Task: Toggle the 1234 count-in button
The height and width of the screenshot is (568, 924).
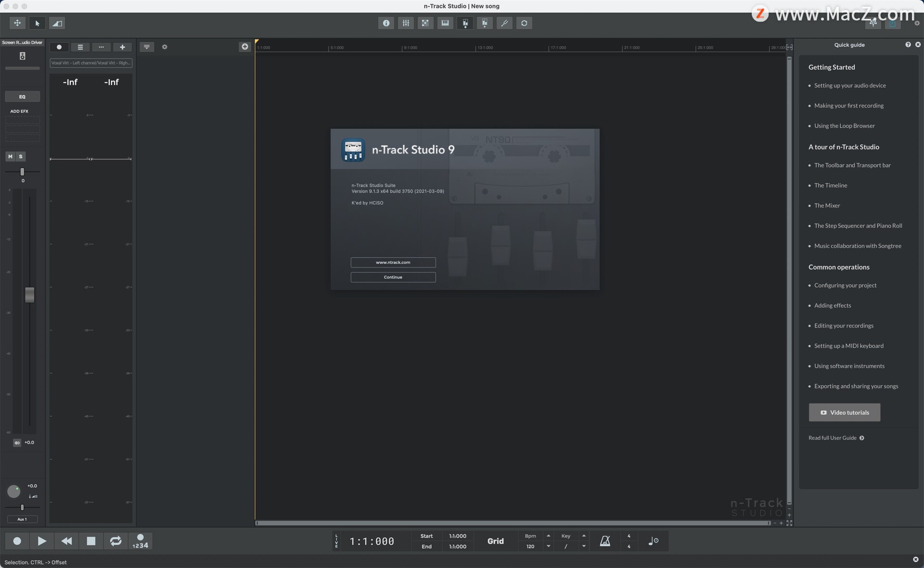Action: tap(141, 541)
